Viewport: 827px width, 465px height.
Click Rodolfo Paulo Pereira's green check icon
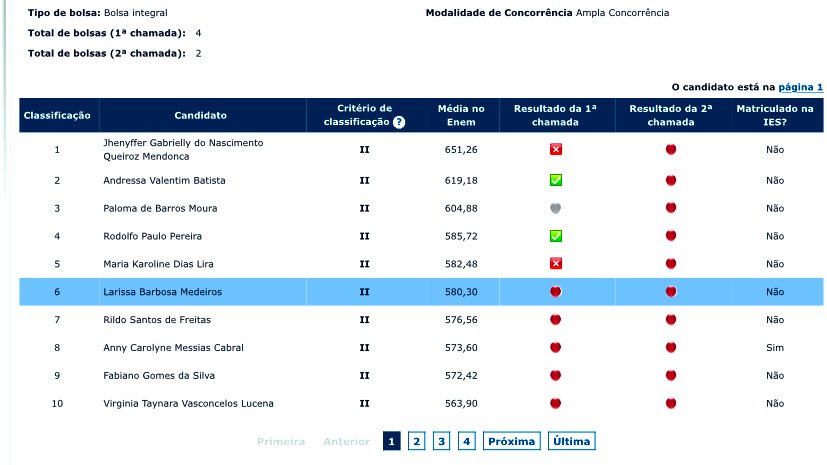555,236
